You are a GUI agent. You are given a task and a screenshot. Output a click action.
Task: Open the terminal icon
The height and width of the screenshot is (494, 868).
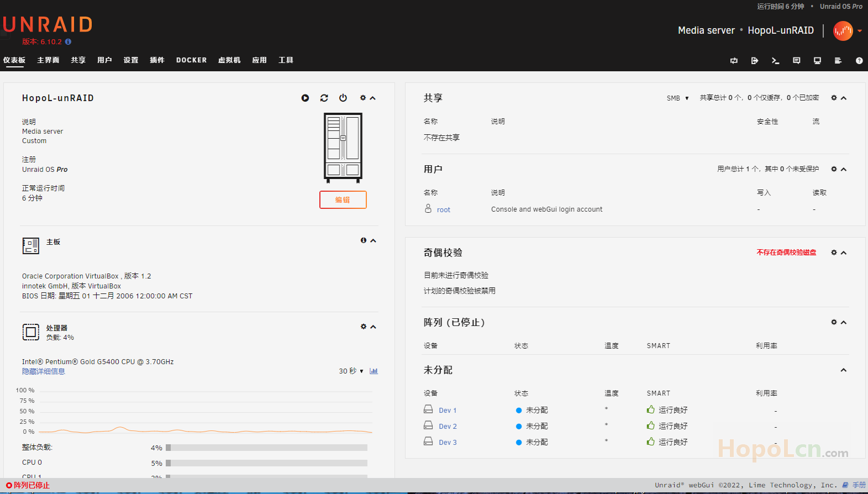pos(776,61)
